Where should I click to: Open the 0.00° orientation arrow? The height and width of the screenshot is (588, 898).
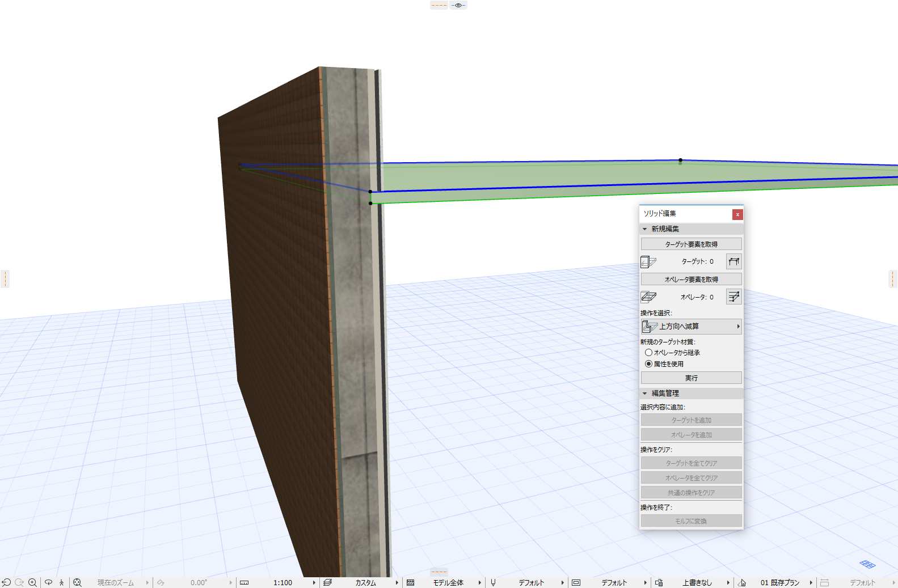(231, 582)
